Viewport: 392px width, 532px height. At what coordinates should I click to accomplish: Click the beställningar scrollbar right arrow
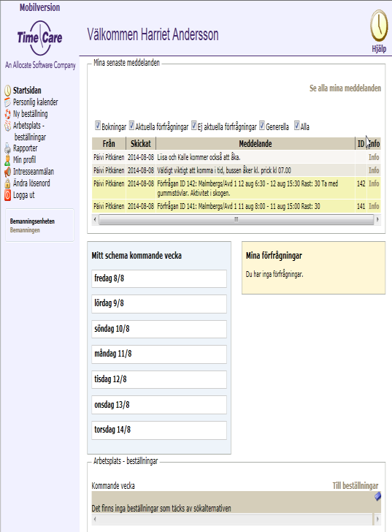377,519
